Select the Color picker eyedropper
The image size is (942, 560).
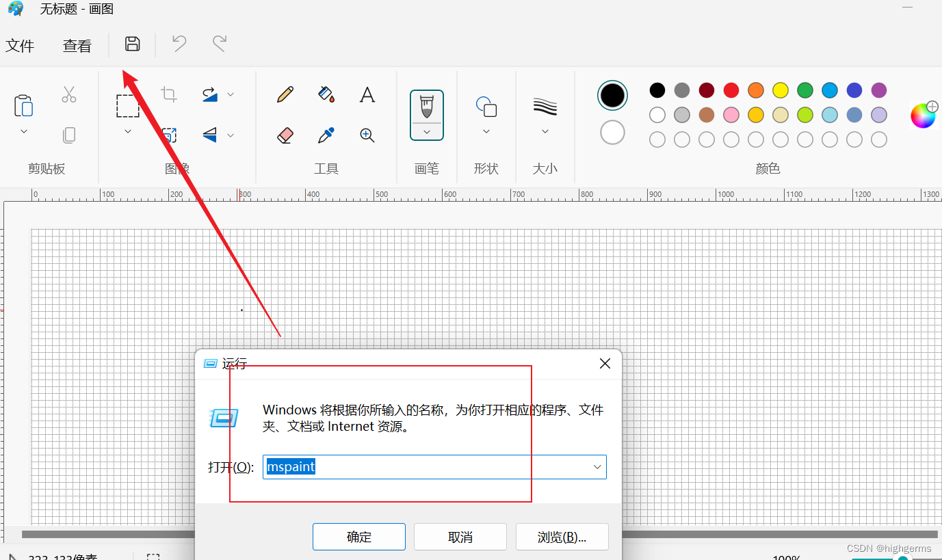click(326, 135)
